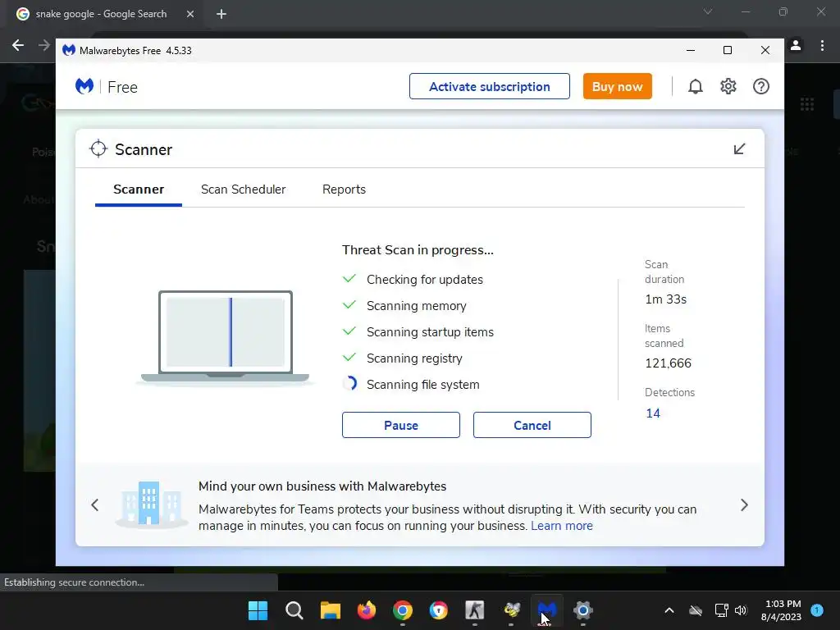Click 'Mind your own business with Malwarebytes' heading
The width and height of the screenshot is (840, 630).
322,486
